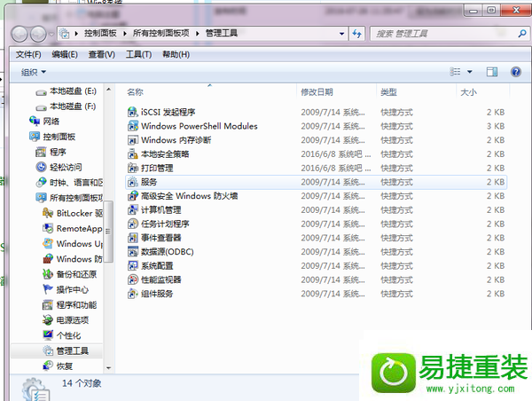Select BitLocker in navigation tree
532x401 pixels.
click(x=80, y=213)
